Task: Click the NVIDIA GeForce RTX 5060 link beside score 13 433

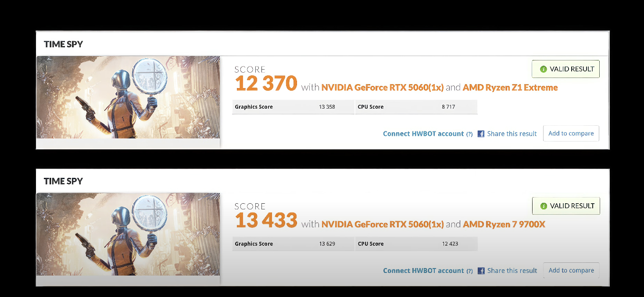Action: click(x=383, y=224)
